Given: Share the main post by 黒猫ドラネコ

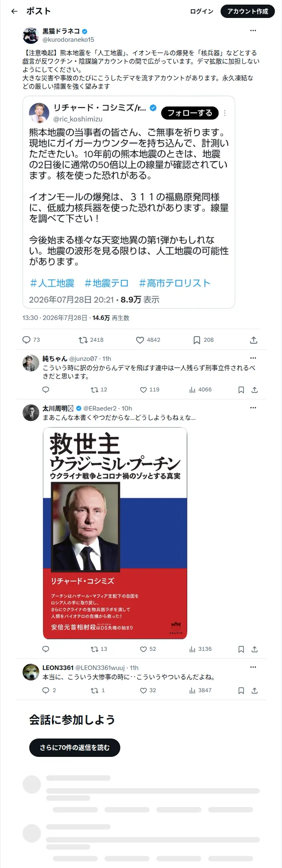Looking at the screenshot, I should point(254,340).
